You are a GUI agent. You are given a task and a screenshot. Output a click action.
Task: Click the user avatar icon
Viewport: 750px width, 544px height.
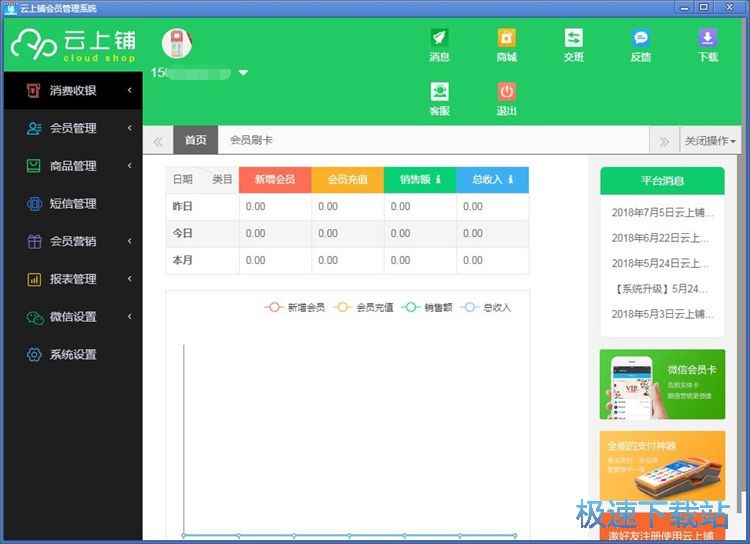click(x=177, y=43)
